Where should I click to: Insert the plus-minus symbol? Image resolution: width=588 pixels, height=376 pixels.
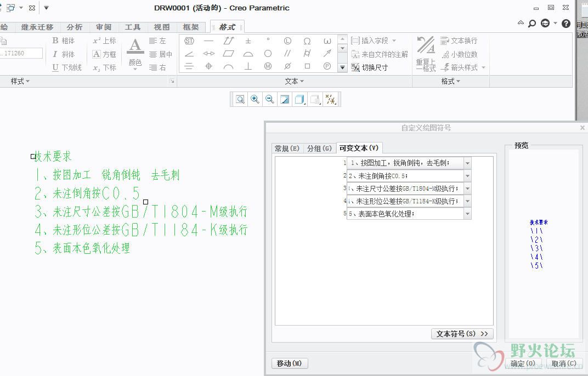pyautogui.click(x=248, y=41)
